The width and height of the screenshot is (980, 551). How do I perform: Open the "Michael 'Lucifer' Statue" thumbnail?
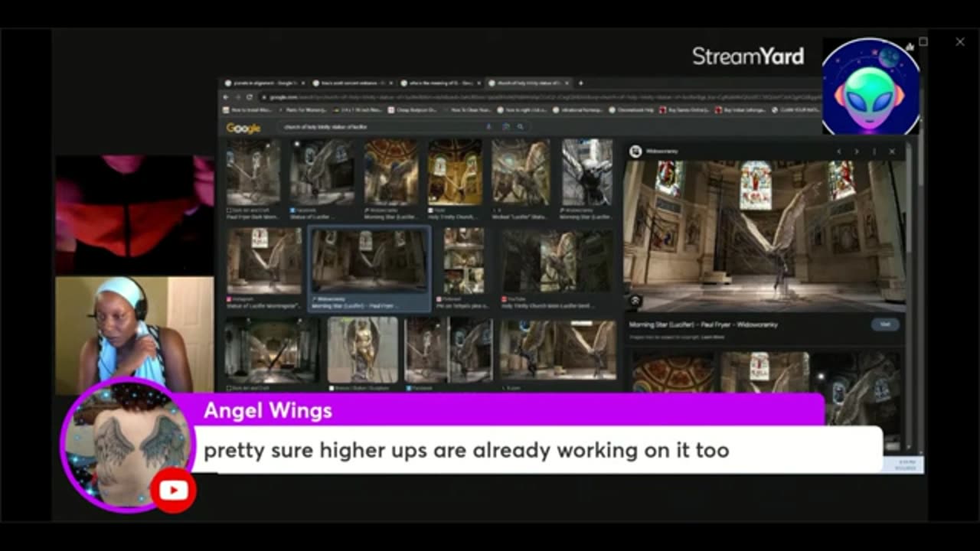(521, 173)
